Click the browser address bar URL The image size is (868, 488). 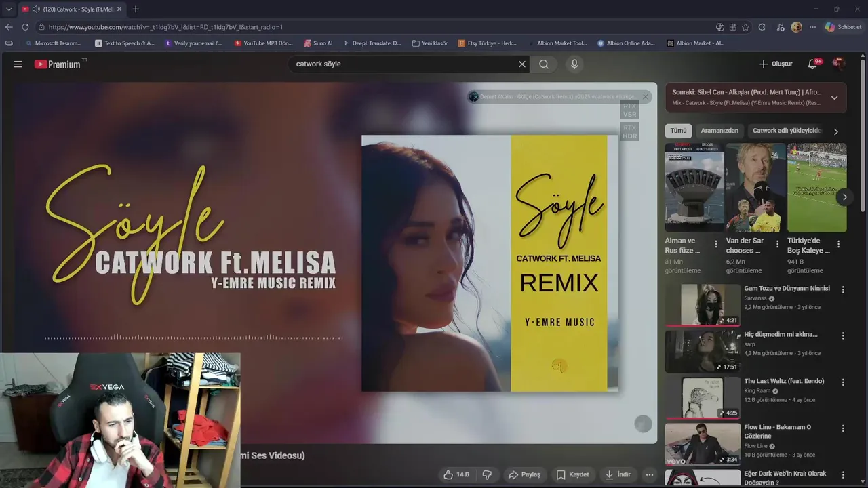[x=165, y=27]
